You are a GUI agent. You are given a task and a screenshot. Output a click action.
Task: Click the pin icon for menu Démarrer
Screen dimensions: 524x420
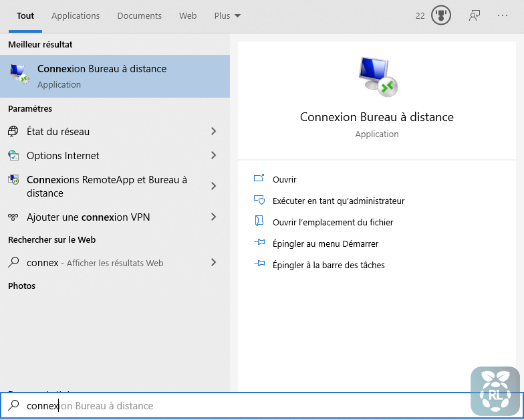pyautogui.click(x=259, y=242)
